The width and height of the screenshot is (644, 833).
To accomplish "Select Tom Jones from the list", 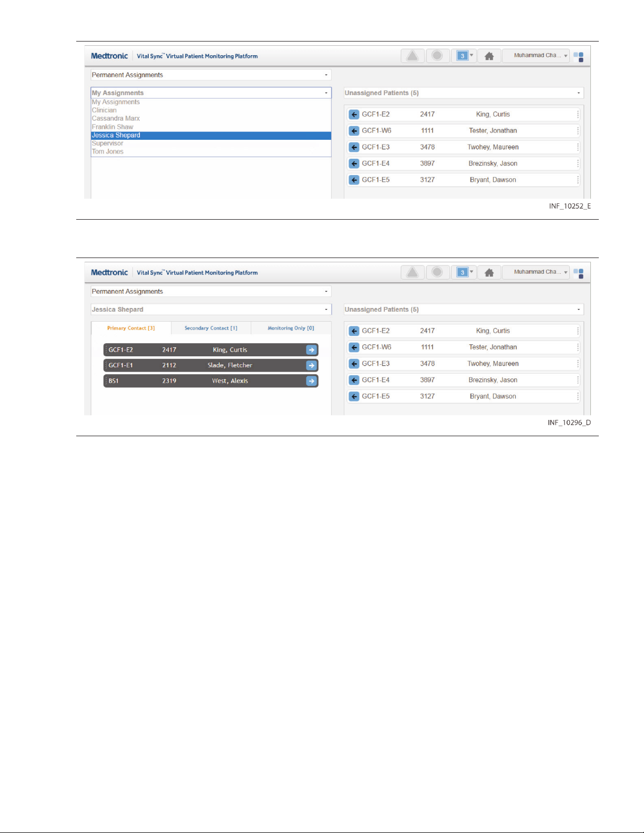I will pos(211,152).
